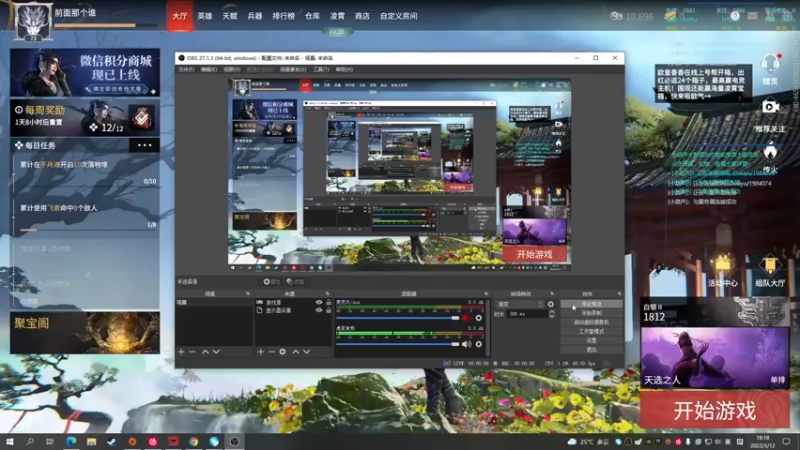Open the 滤镜 filters button above docks

pyautogui.click(x=295, y=282)
